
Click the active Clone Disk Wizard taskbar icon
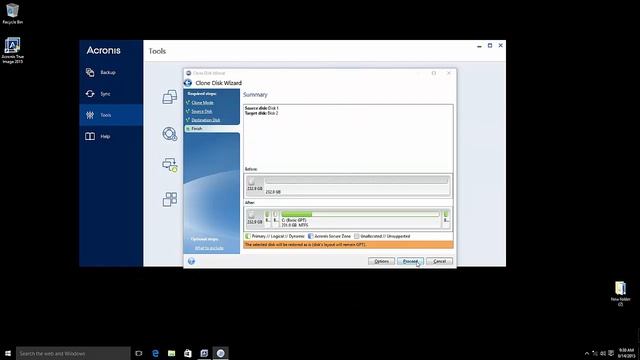click(x=220, y=353)
